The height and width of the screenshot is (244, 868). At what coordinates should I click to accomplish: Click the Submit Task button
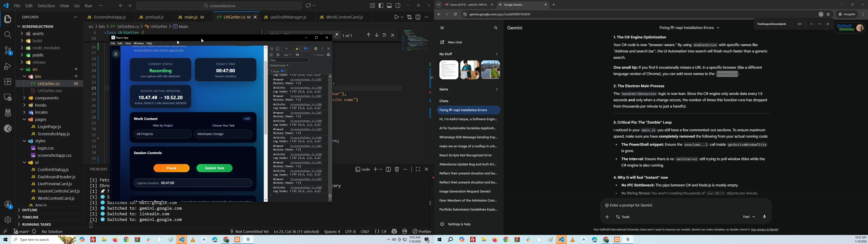coord(214,168)
